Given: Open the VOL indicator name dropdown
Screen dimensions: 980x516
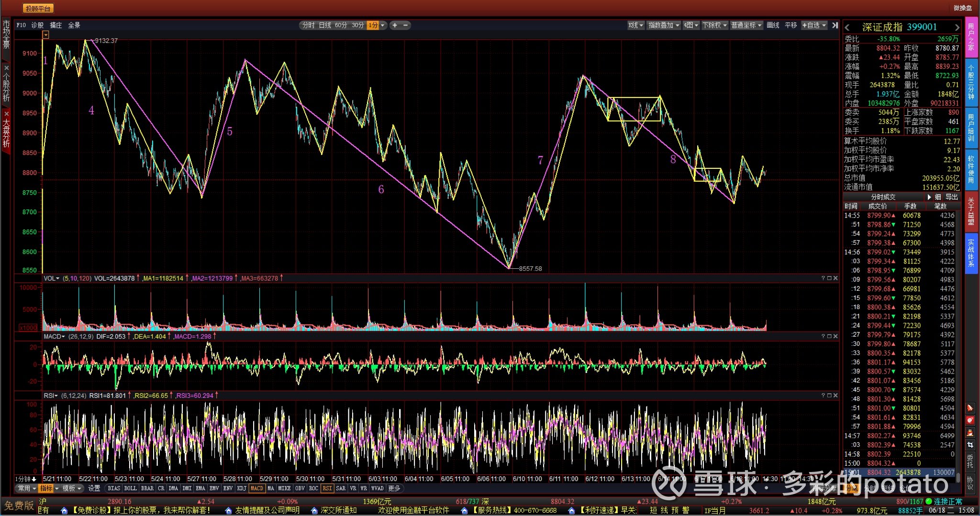Looking at the screenshot, I should [52, 278].
